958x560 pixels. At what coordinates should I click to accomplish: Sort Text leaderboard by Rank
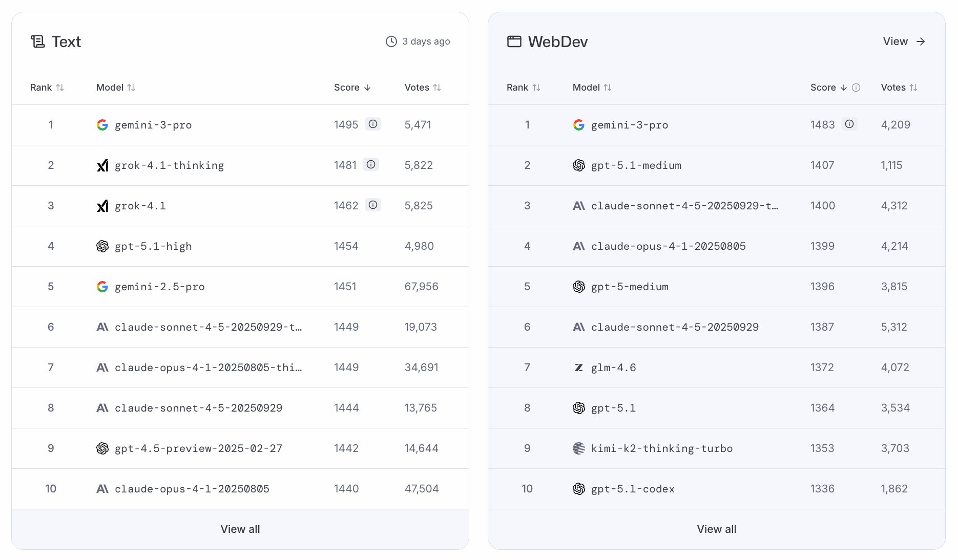47,88
